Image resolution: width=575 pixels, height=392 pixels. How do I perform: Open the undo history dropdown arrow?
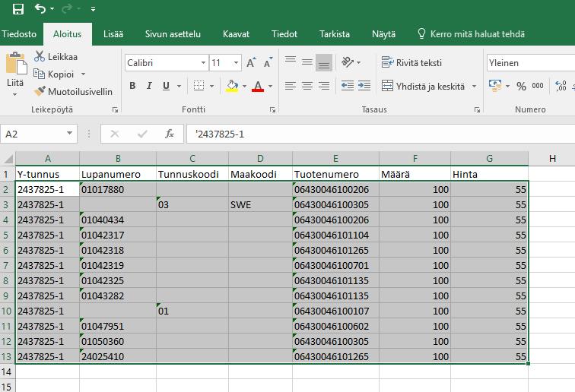52,9
